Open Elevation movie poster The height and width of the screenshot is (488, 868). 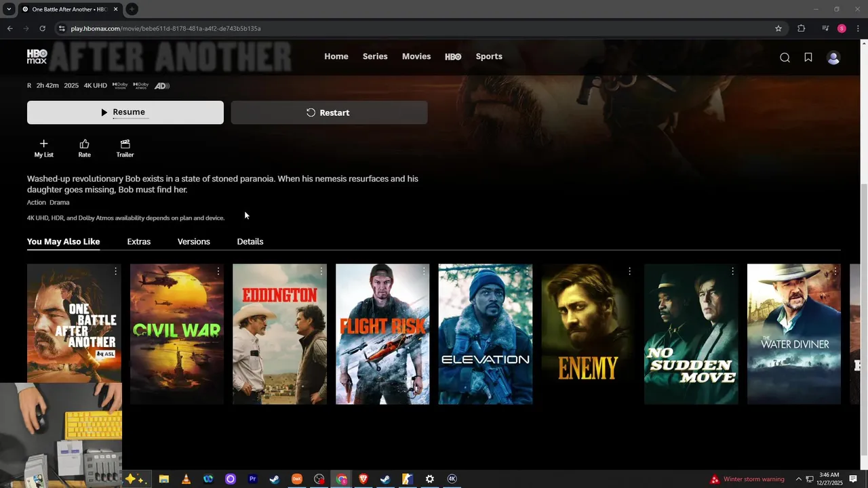pyautogui.click(x=486, y=334)
